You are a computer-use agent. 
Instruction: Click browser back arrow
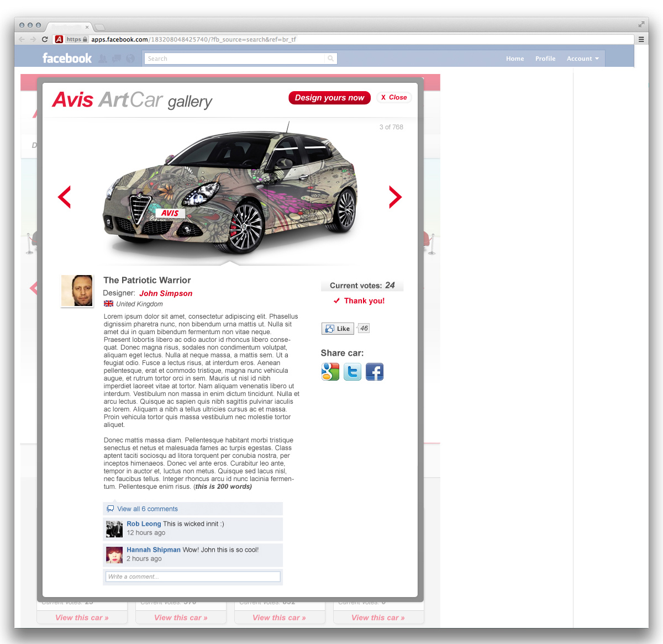click(x=22, y=39)
